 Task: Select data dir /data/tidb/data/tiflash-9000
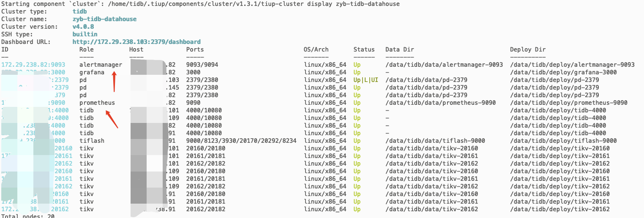click(x=435, y=141)
